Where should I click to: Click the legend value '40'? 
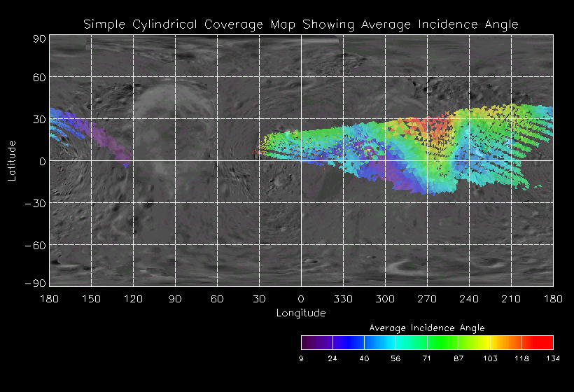click(364, 358)
